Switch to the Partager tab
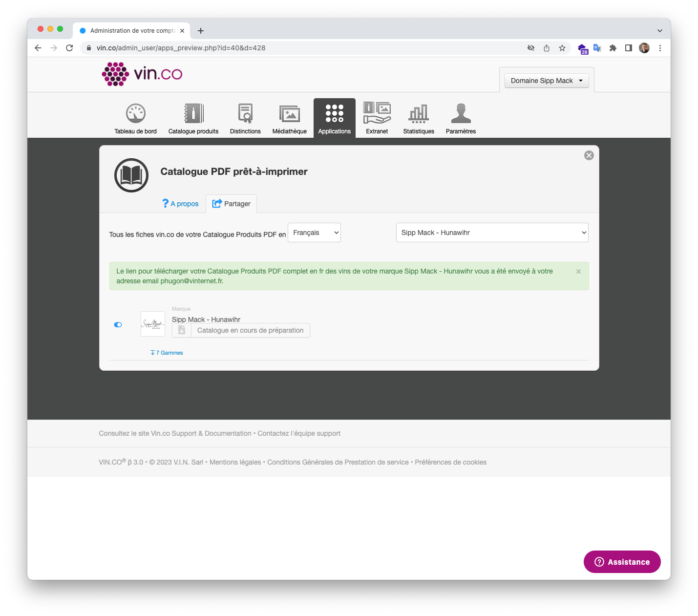The height and width of the screenshot is (616, 698). (232, 204)
